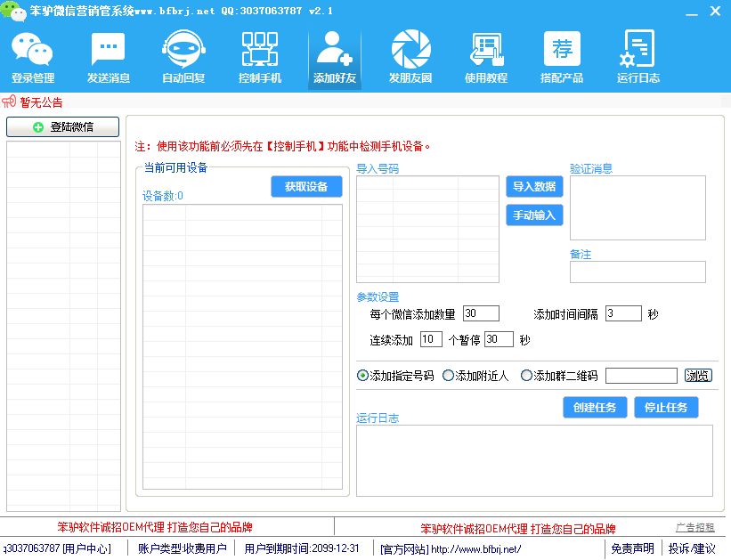
Task: Select the 添加群二维码 radio option
Action: coord(559,376)
